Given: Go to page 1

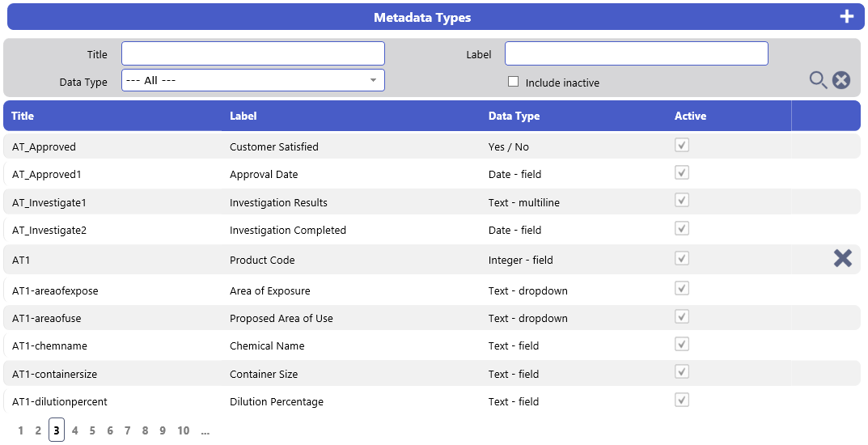Looking at the screenshot, I should 20,430.
